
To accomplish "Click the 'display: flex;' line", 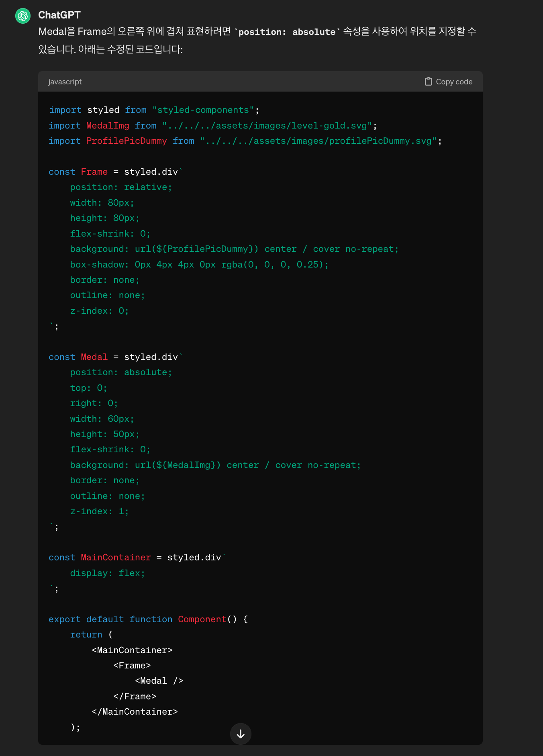I will (108, 573).
